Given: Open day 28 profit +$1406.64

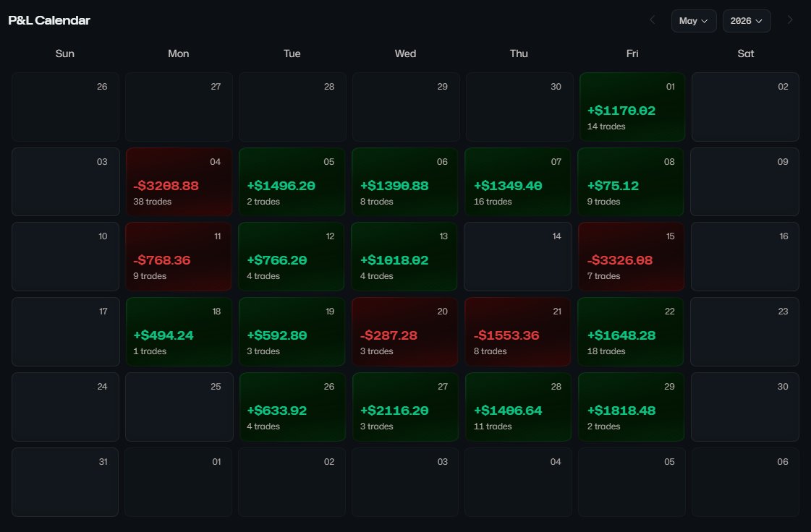Looking at the screenshot, I should coord(519,407).
